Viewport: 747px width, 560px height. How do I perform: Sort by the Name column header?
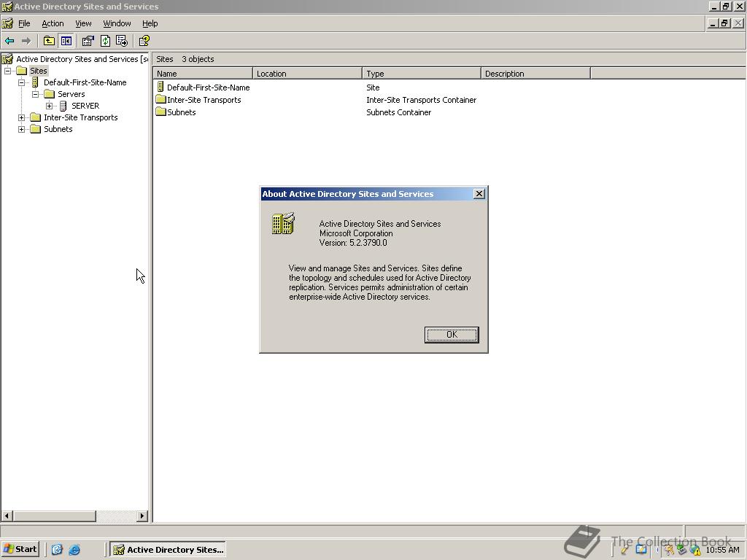(x=203, y=74)
